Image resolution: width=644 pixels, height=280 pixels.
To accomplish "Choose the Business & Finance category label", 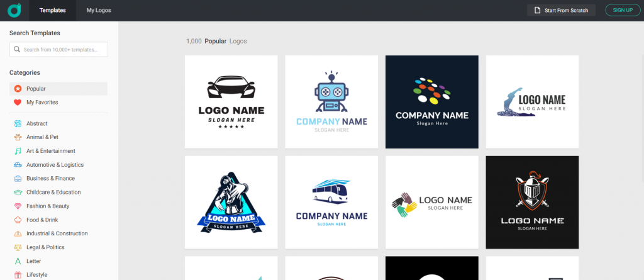I will (x=50, y=179).
